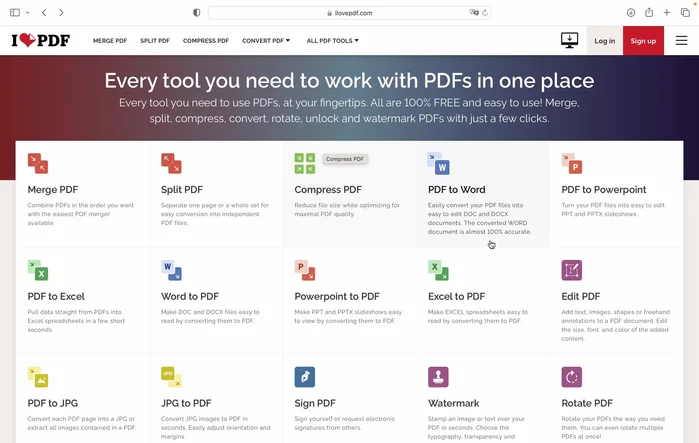
Task: Click the Watermark title
Action: tap(453, 403)
